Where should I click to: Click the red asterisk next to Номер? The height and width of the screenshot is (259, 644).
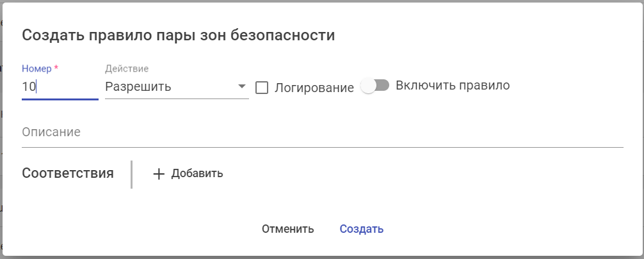pos(56,68)
